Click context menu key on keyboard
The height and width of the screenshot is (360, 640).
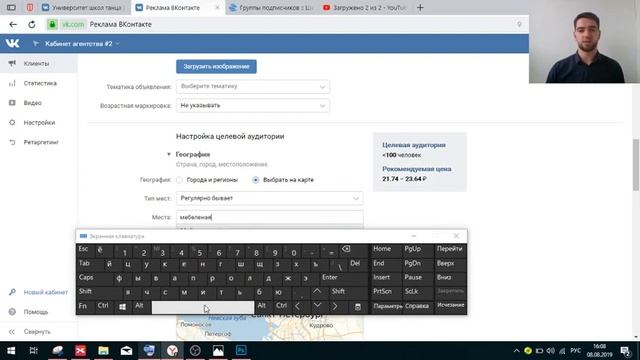(358, 307)
